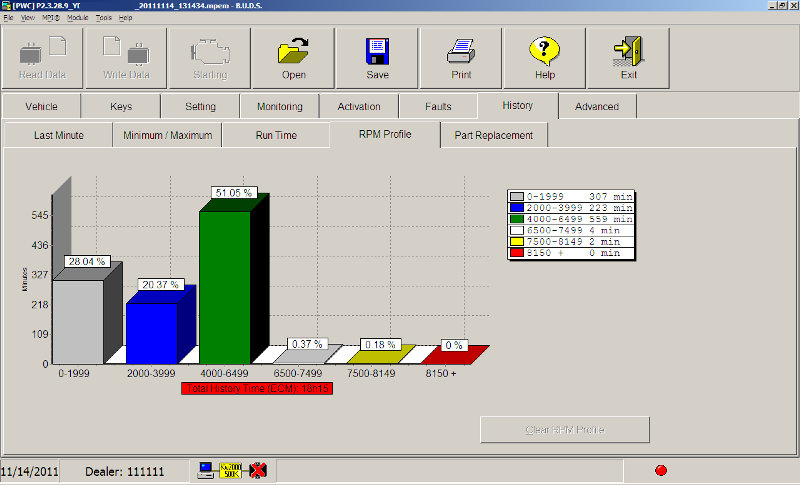The height and width of the screenshot is (485, 800).
Task: Select the Advanced tab
Action: click(x=597, y=106)
